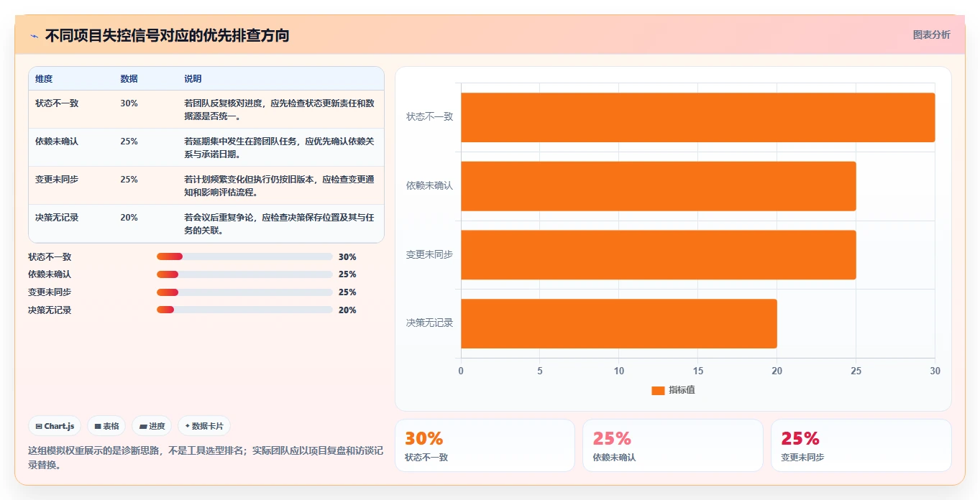This screenshot has width=980, height=500.
Task: Click the 20% value beside 决策无记录 progress
Action: click(347, 310)
